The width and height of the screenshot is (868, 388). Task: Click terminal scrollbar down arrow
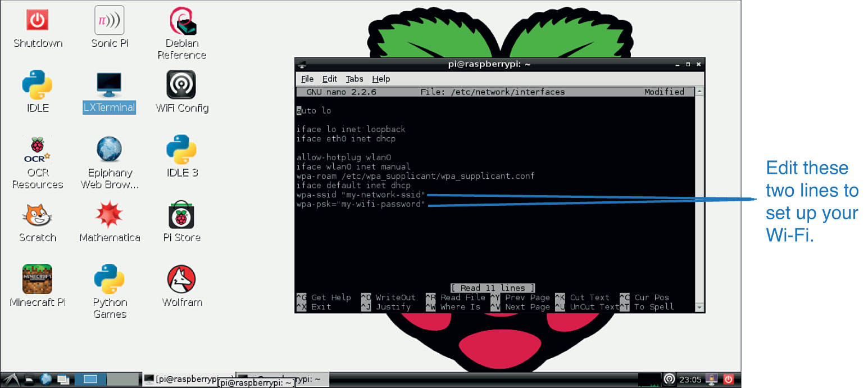pyautogui.click(x=699, y=308)
